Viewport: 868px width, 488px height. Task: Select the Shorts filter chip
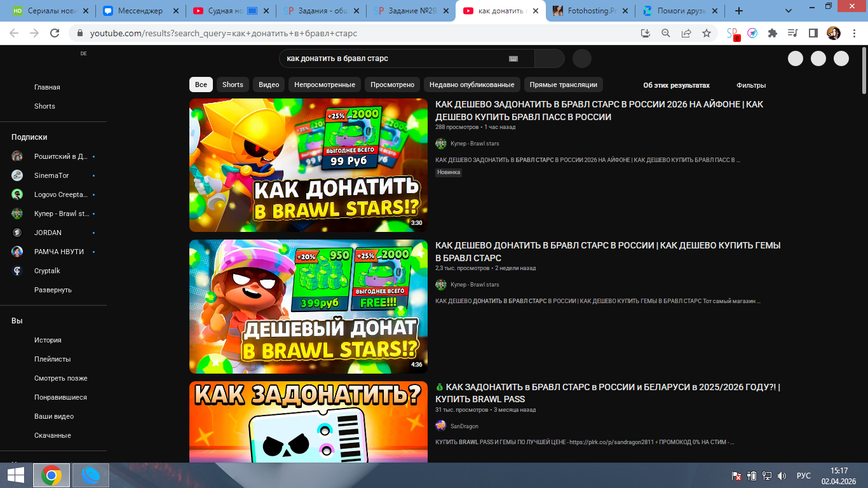(233, 85)
